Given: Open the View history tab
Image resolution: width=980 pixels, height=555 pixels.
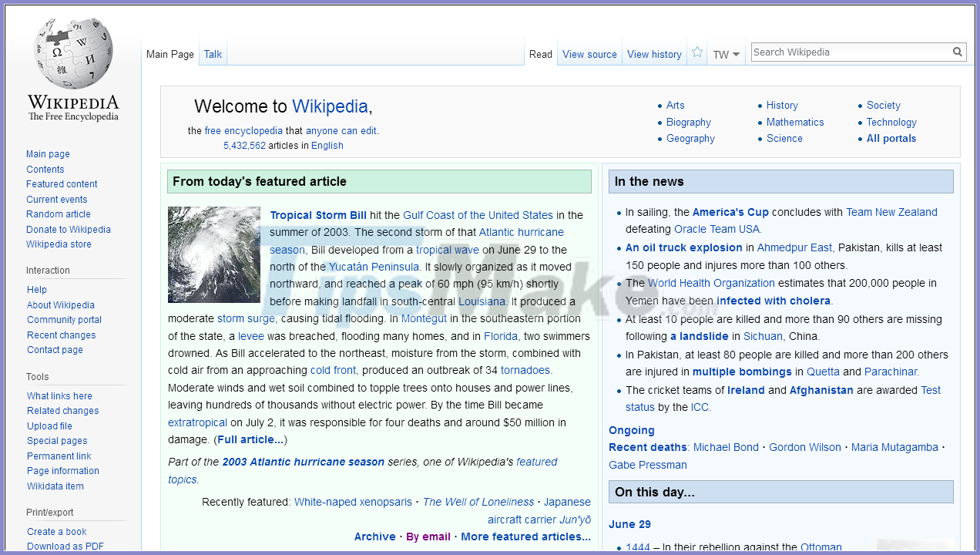Looking at the screenshot, I should (654, 55).
